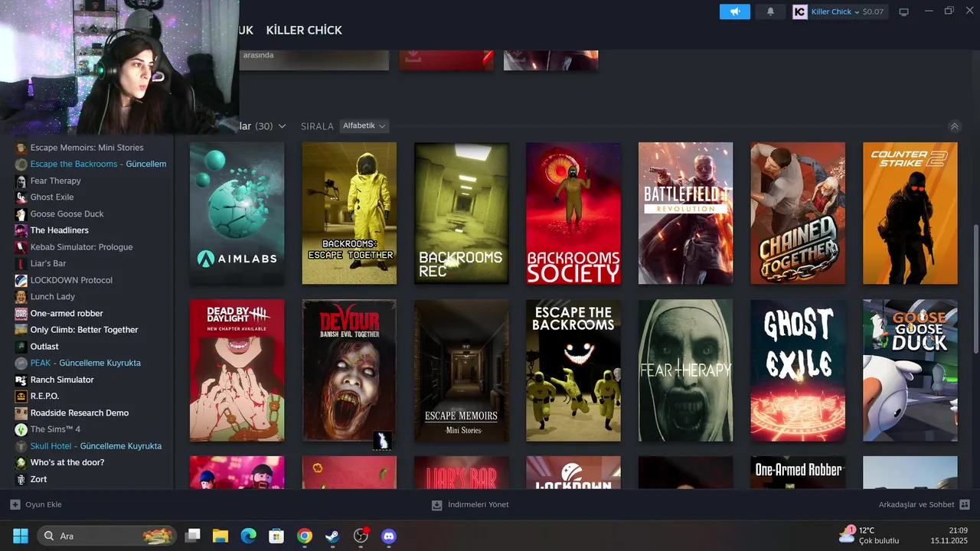Click Oyun Ekle to add a game
980x551 pixels.
coord(36,505)
